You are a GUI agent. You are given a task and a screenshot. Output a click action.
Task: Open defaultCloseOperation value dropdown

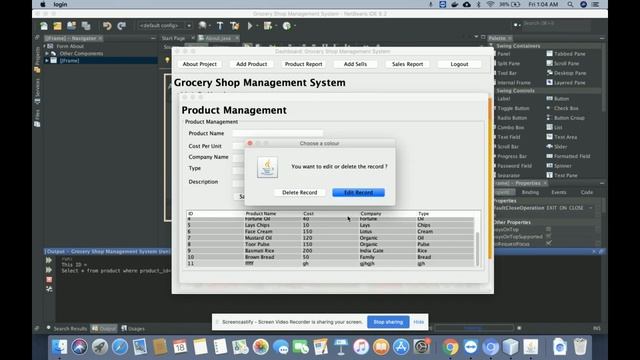point(591,208)
